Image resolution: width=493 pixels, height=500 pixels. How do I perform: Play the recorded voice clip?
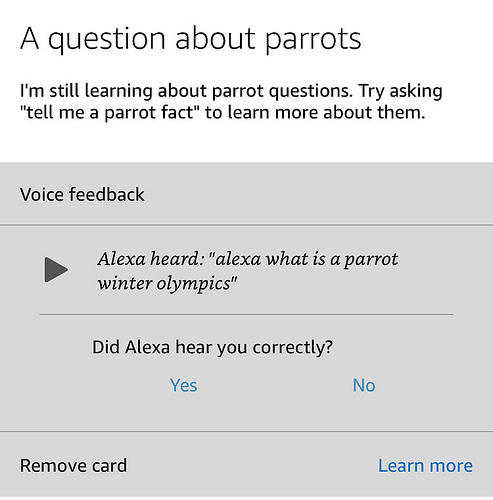[x=56, y=269]
